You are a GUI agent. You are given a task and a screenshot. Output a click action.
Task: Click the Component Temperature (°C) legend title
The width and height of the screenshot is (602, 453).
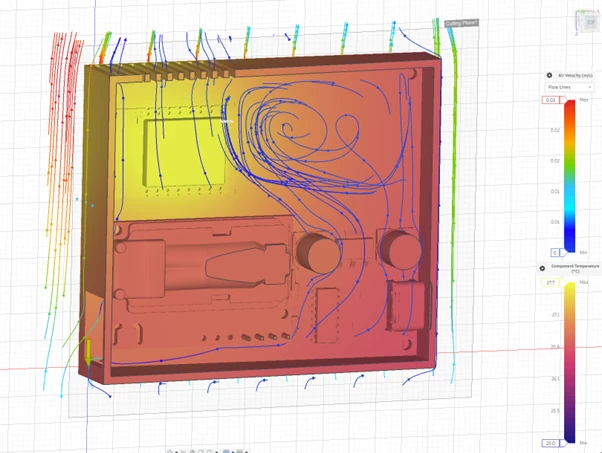[575, 268]
